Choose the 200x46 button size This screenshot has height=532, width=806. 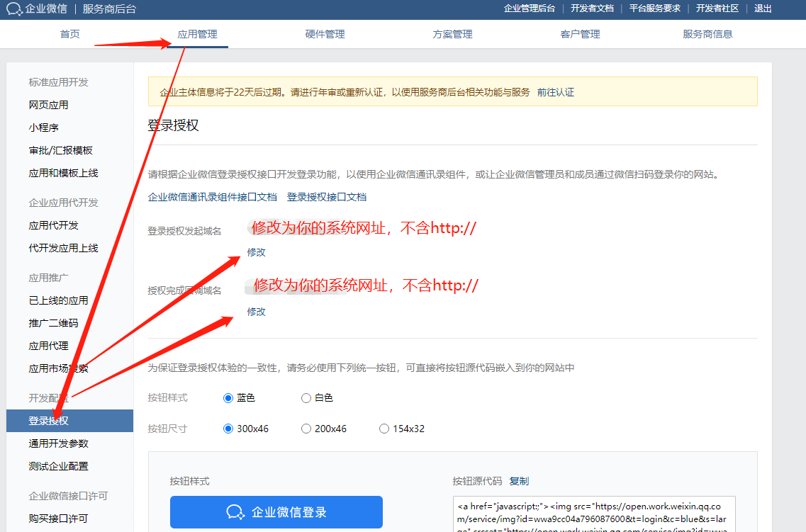tap(306, 429)
